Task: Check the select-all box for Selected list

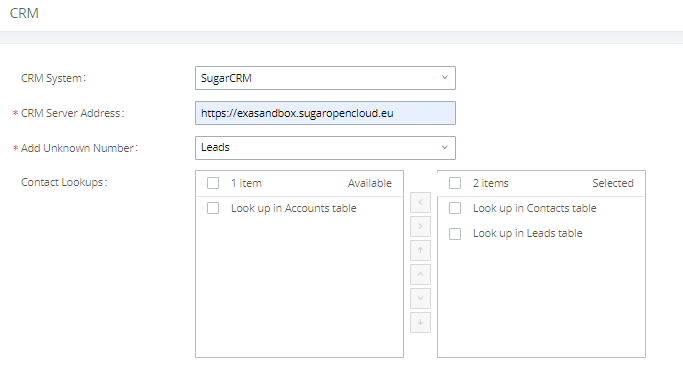Action: [x=455, y=183]
